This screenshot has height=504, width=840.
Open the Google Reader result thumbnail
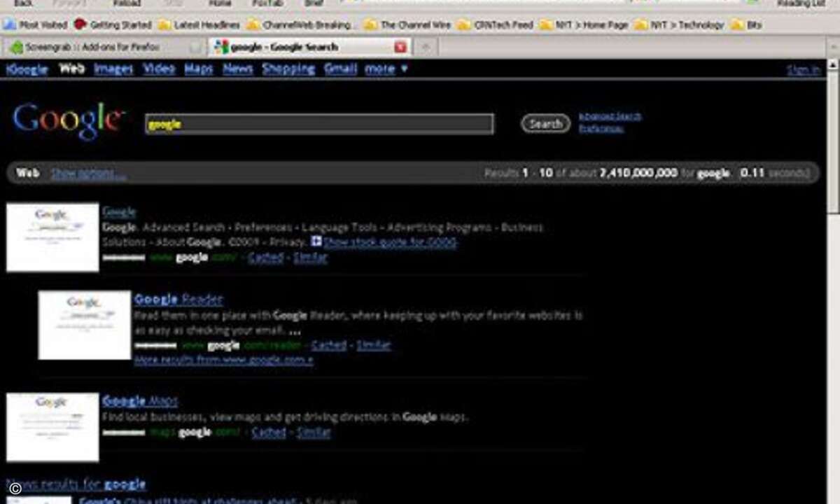pos(85,325)
